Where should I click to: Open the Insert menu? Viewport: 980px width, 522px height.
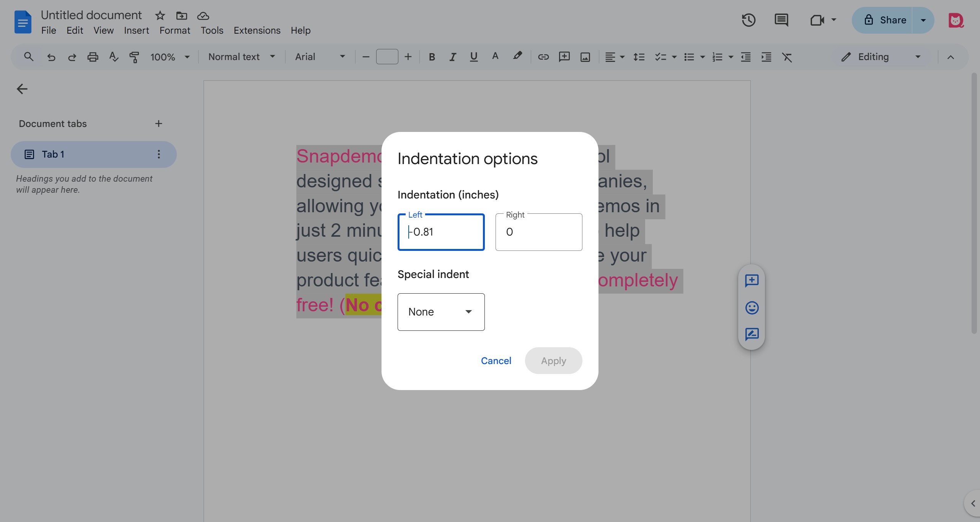click(x=136, y=31)
